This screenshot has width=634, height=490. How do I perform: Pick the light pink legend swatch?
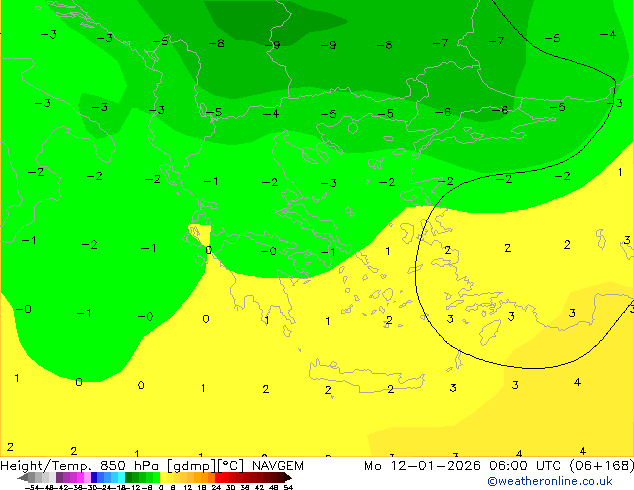[87, 477]
